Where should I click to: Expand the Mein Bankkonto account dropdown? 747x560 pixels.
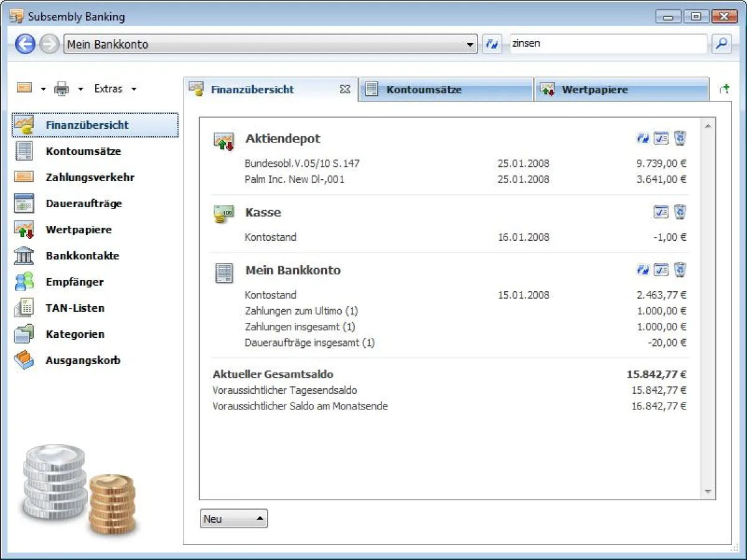tap(471, 45)
